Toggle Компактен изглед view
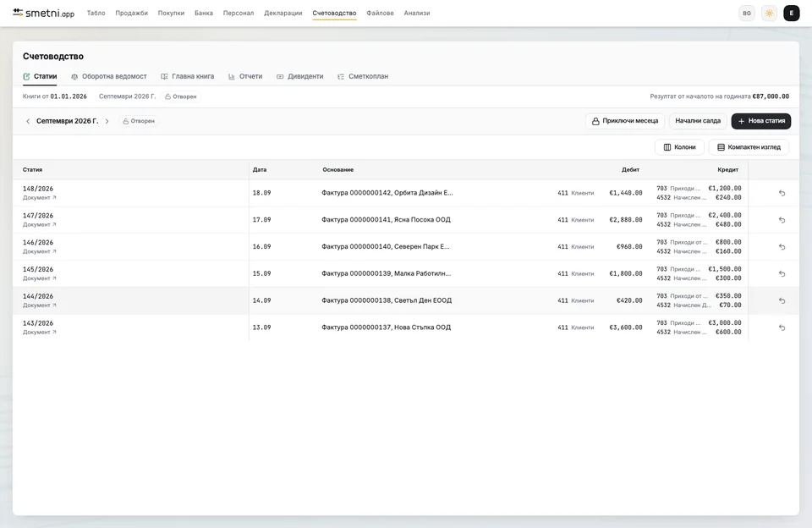The image size is (812, 528). tap(749, 147)
